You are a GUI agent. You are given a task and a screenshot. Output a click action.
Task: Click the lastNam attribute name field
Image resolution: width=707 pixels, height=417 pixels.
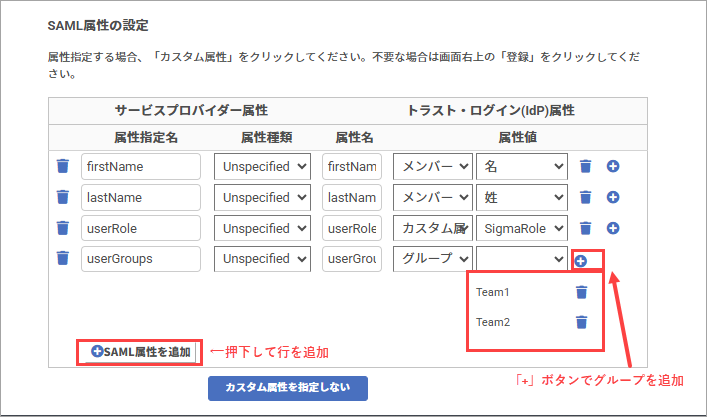[352, 197]
